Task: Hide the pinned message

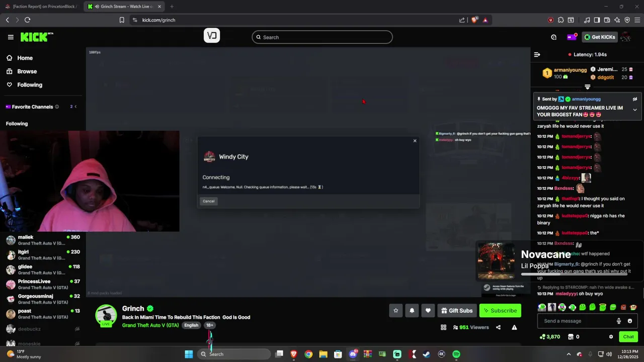Action: [635, 99]
